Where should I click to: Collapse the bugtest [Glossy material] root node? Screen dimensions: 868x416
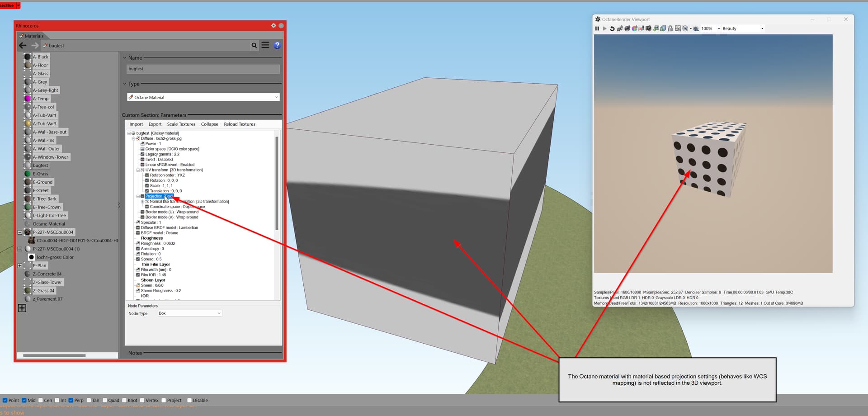(129, 133)
